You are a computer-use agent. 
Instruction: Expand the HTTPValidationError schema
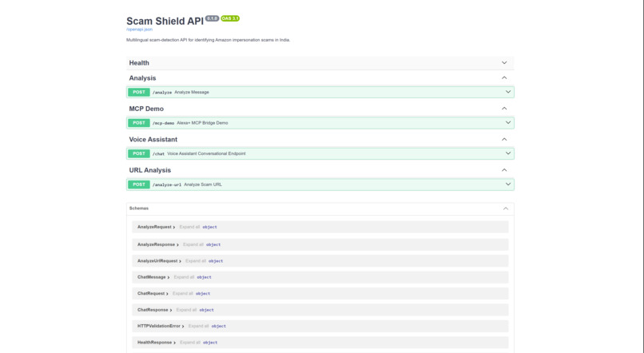[x=161, y=327]
